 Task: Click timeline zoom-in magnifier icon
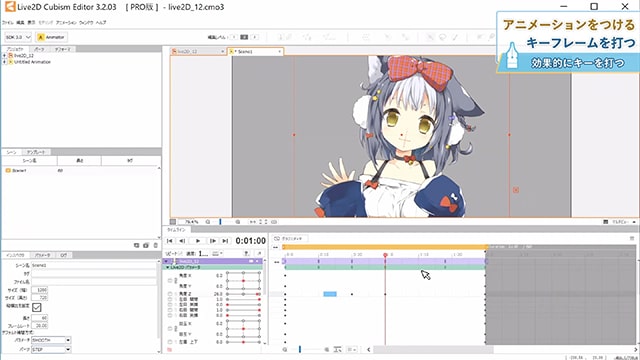[x=327, y=350]
